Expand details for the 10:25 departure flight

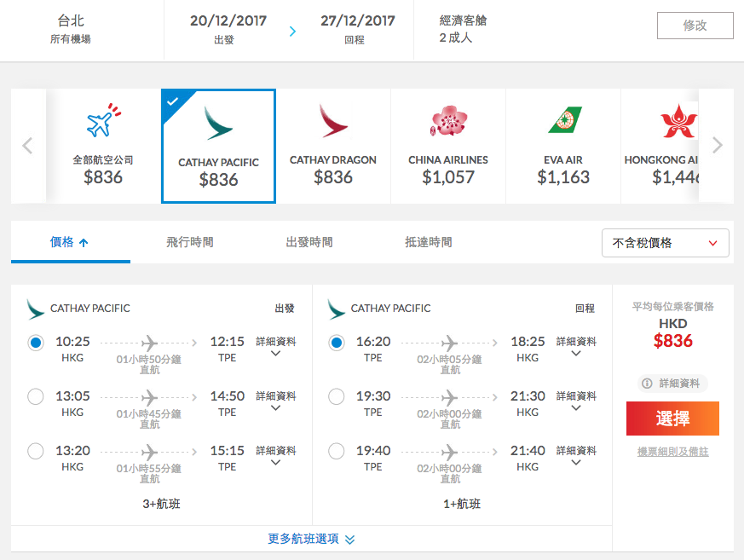(x=275, y=346)
